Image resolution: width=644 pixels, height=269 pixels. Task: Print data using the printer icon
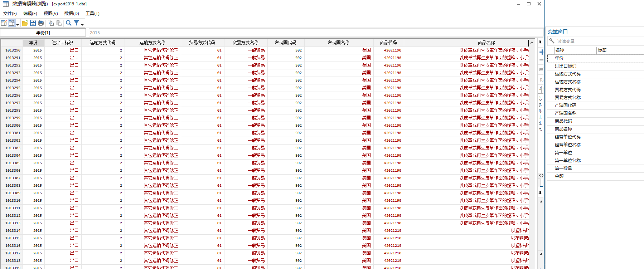(x=41, y=23)
